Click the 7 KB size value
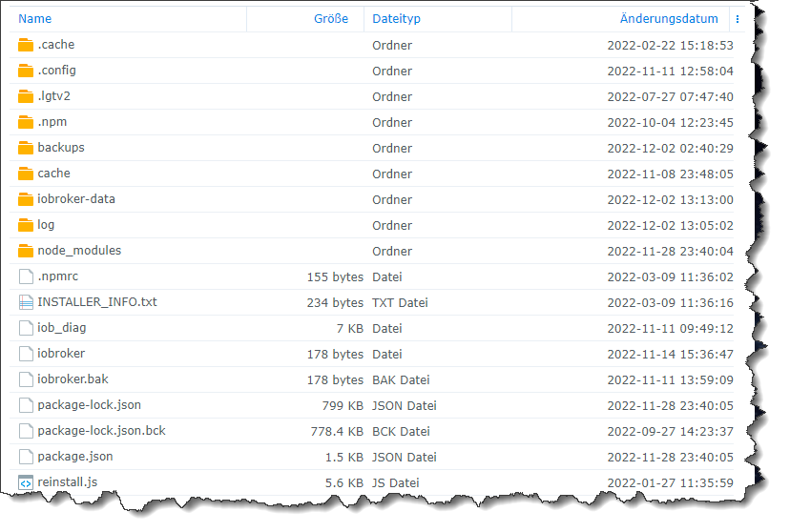This screenshot has width=790, height=532. pyautogui.click(x=350, y=329)
